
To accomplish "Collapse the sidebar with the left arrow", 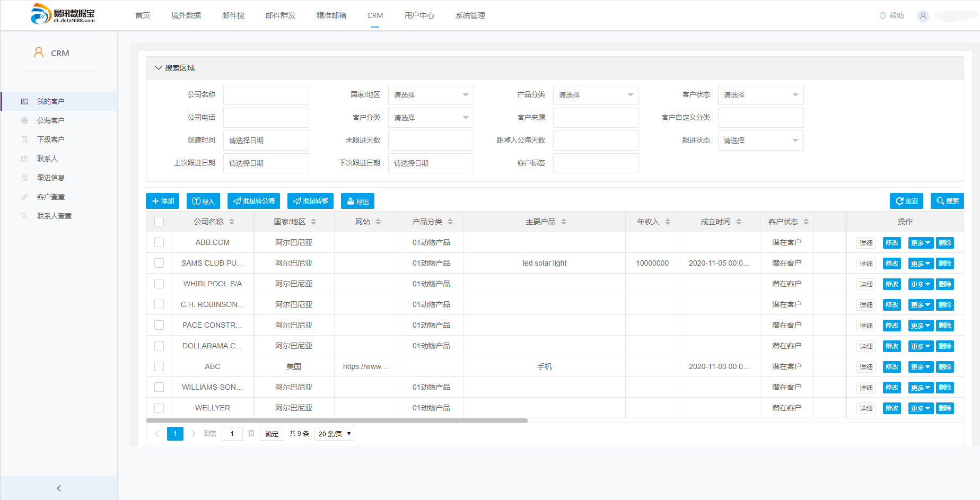I will [59, 488].
